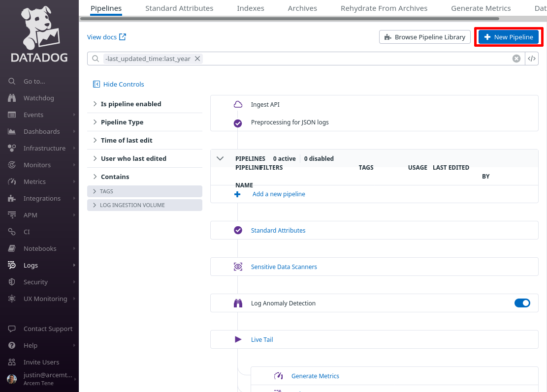The height and width of the screenshot is (392, 547).
Task: Click the USAGE column header
Action: coord(418,167)
